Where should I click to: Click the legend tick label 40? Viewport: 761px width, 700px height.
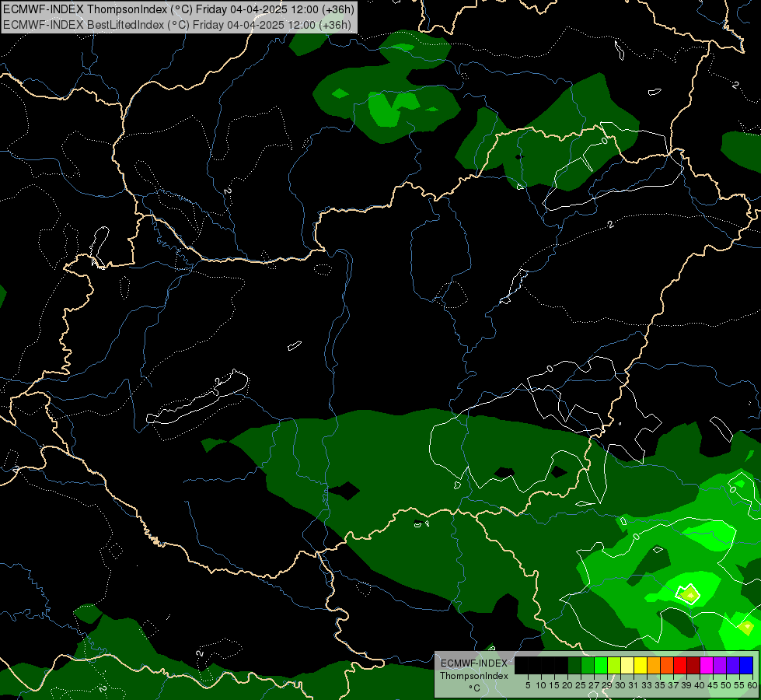pyautogui.click(x=699, y=685)
